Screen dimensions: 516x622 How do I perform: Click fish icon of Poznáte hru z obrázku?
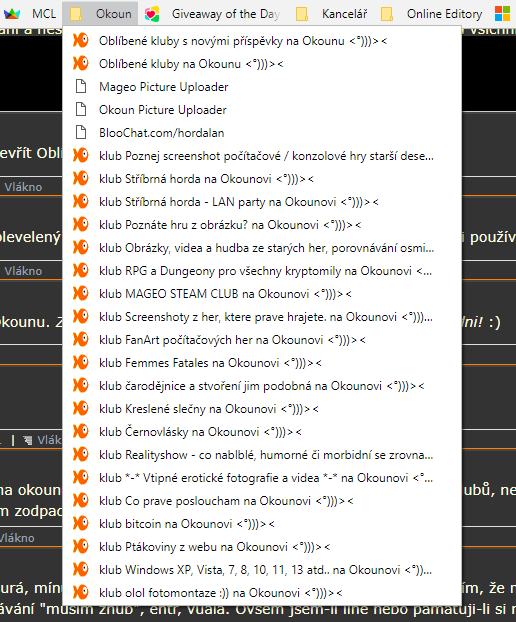(x=81, y=225)
